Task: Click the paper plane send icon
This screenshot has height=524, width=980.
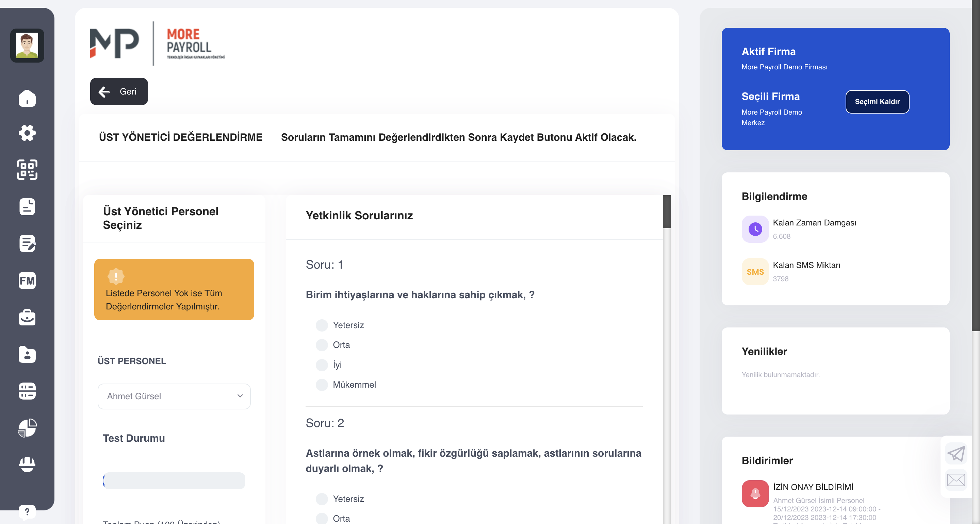Action: tap(955, 453)
